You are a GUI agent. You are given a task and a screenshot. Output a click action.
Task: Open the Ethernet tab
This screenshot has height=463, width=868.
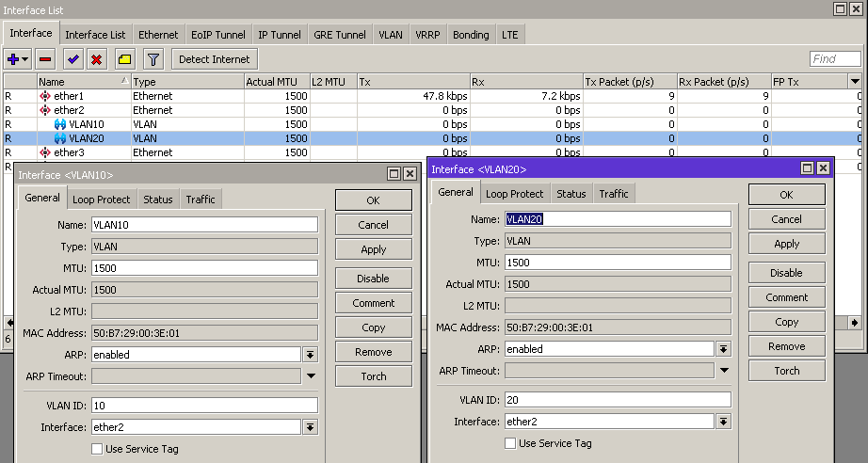pos(158,34)
